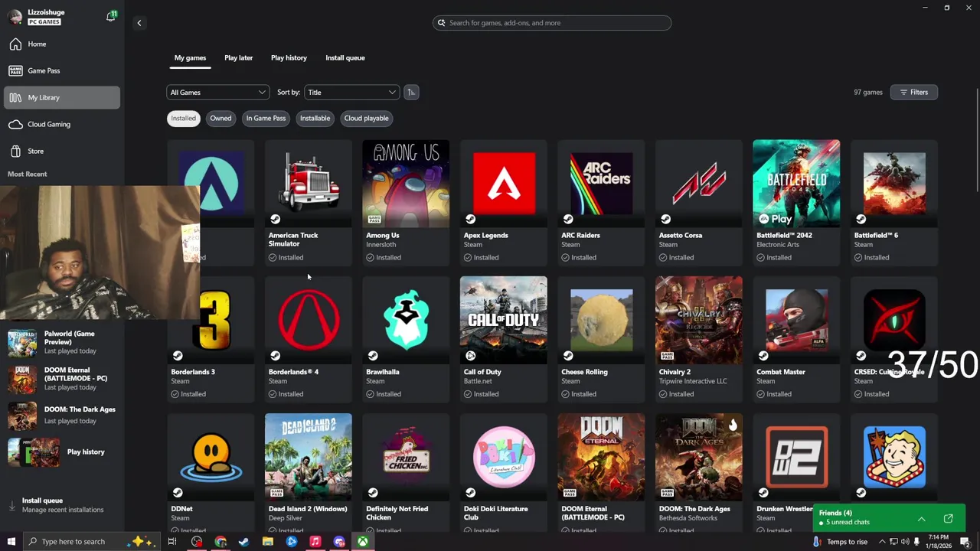Image resolution: width=980 pixels, height=551 pixels.
Task: Click the Borderlands 3 title text
Action: (x=193, y=372)
